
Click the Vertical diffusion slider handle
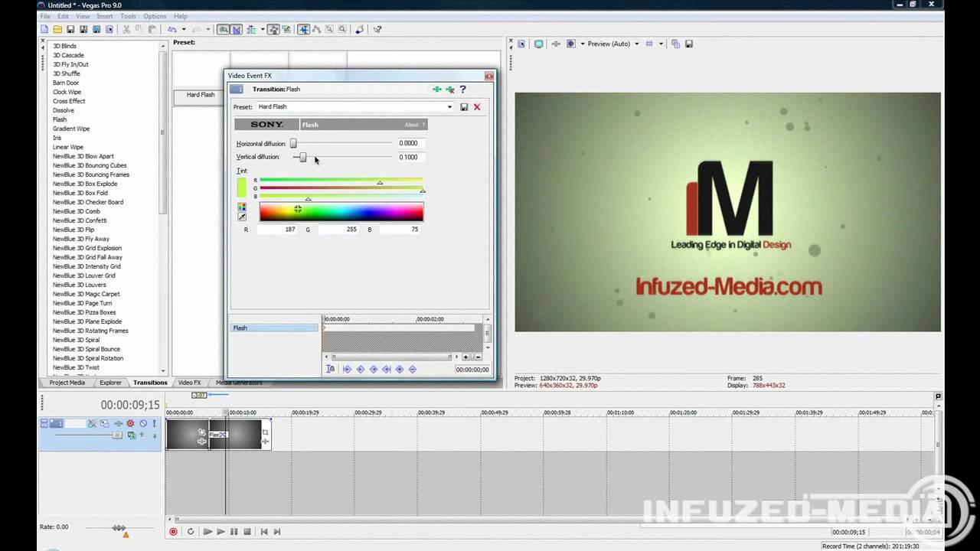point(303,157)
